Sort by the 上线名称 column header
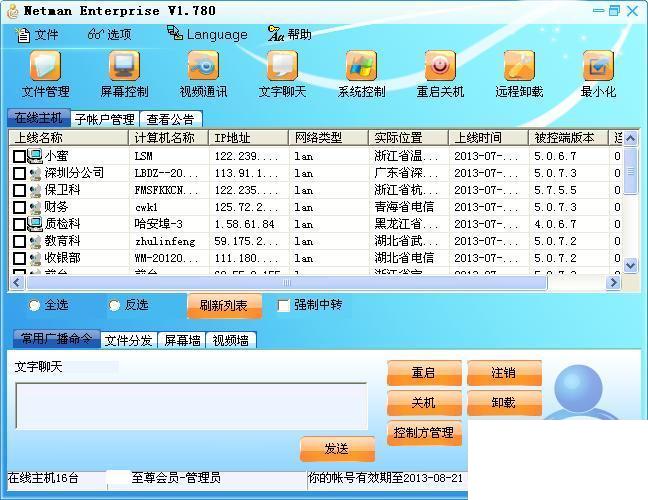Viewport: 648px width, 500px height. [68, 138]
